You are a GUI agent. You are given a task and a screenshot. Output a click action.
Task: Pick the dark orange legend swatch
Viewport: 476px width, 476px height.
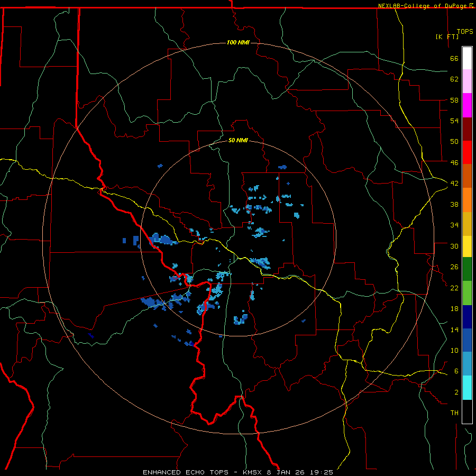click(467, 176)
